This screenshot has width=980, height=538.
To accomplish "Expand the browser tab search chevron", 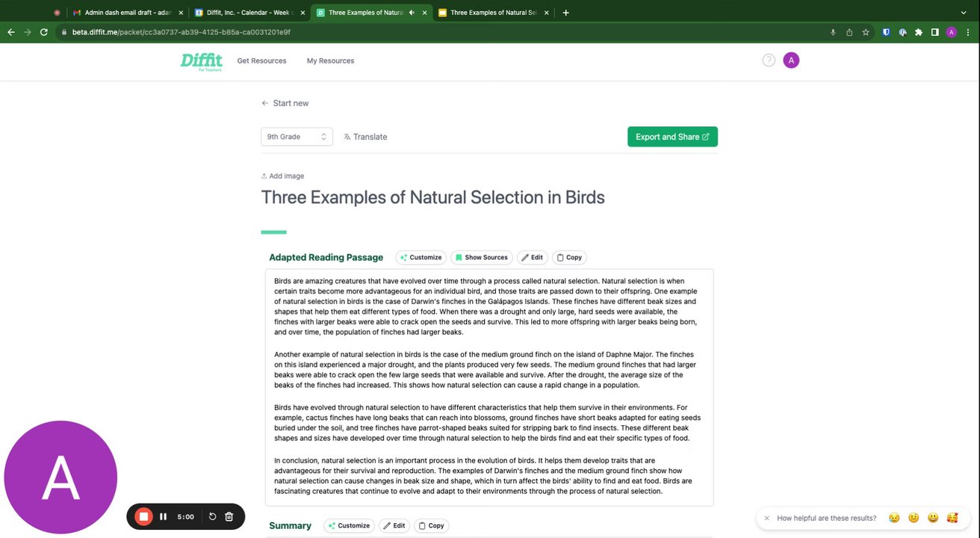I will click(x=964, y=13).
